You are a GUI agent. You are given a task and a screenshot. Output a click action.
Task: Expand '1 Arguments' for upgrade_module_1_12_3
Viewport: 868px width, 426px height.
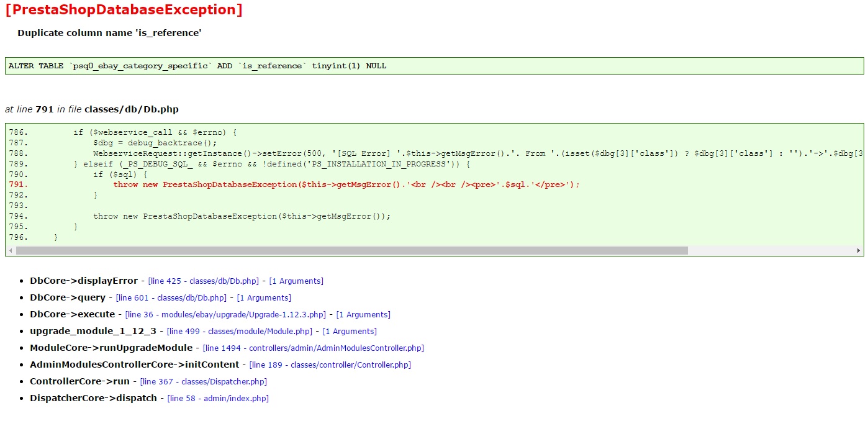click(350, 332)
